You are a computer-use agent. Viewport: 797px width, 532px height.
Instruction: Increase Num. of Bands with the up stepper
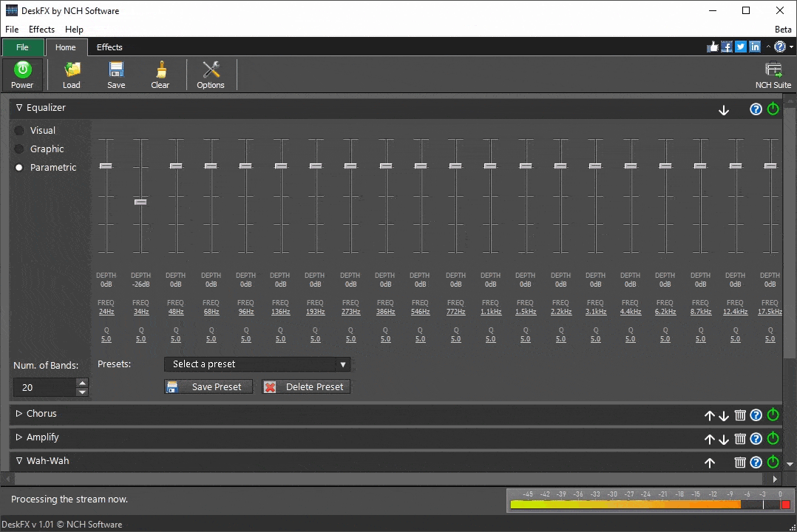tap(81, 382)
